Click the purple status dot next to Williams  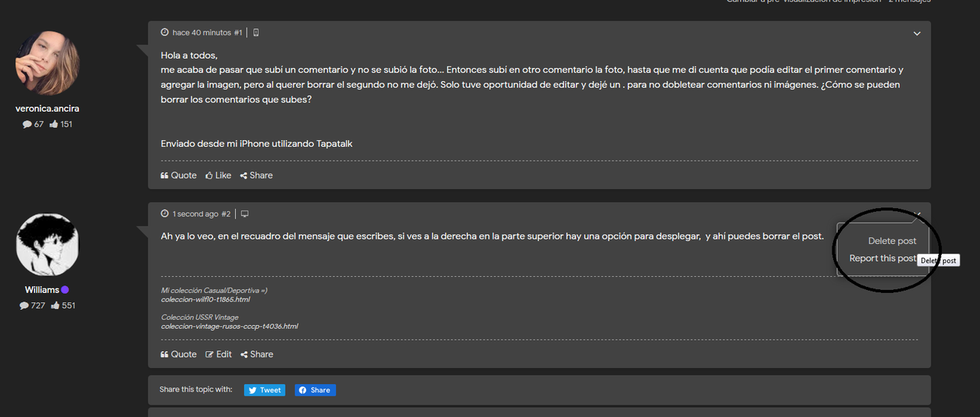[65, 290]
